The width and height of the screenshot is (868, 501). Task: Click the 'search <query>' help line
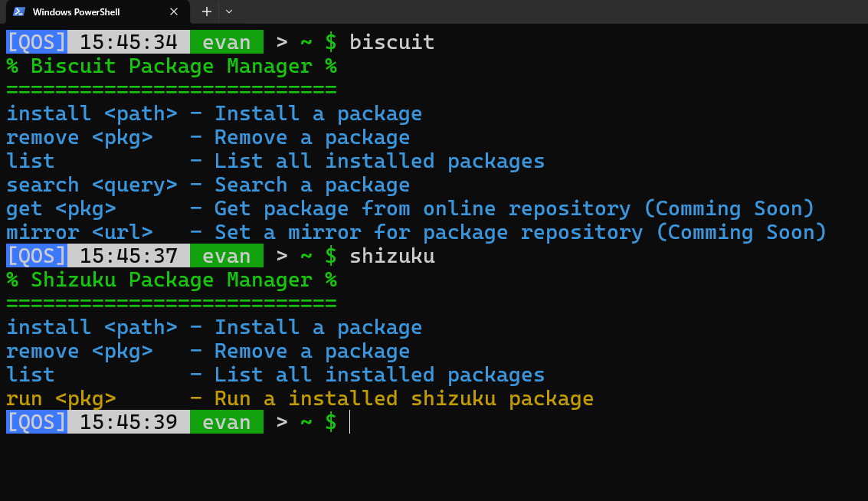point(208,185)
